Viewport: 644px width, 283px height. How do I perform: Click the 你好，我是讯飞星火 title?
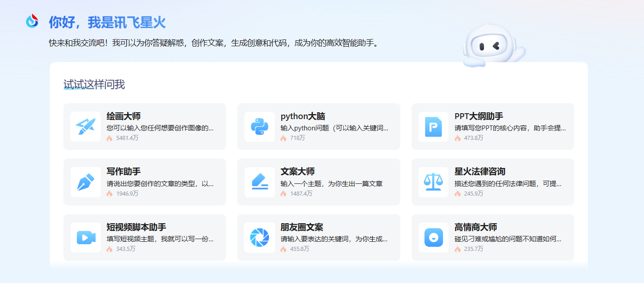[x=107, y=22]
